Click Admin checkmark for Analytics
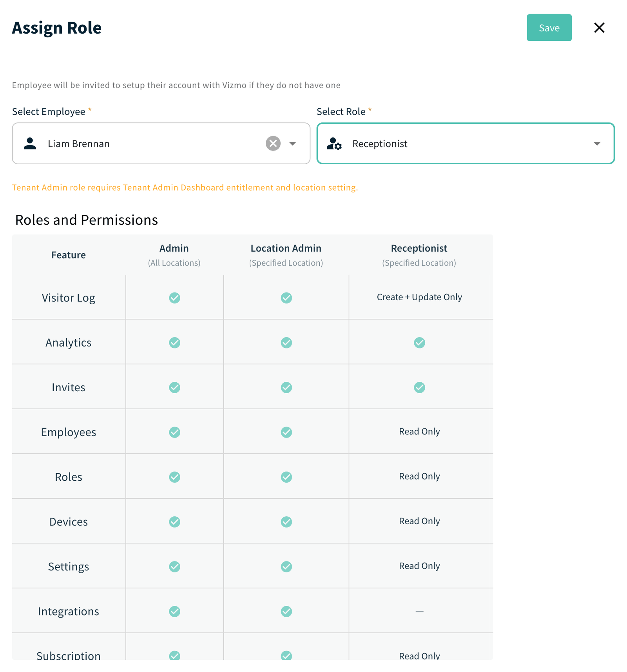 tap(174, 343)
